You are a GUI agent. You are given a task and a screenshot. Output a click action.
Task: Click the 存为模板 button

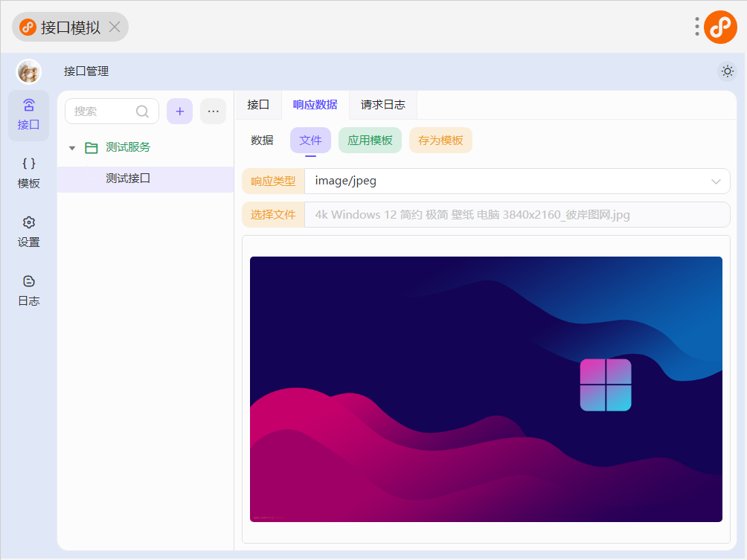click(440, 141)
